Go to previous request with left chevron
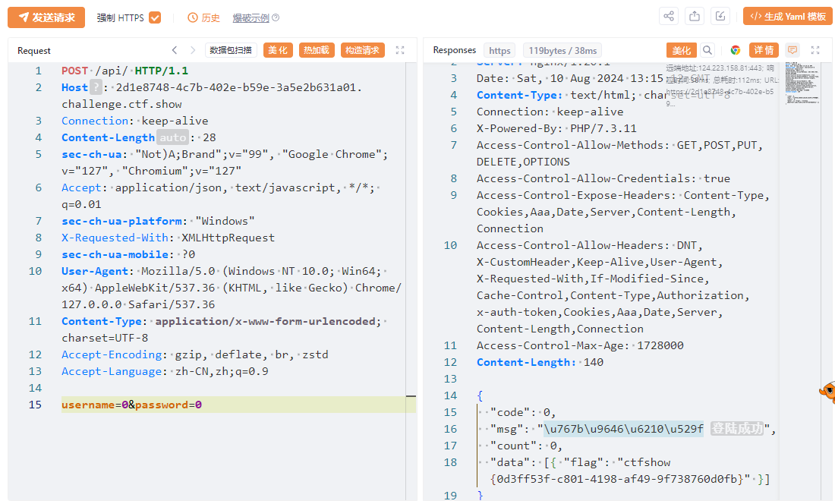Viewport: 835px width, 504px height. 175,50
